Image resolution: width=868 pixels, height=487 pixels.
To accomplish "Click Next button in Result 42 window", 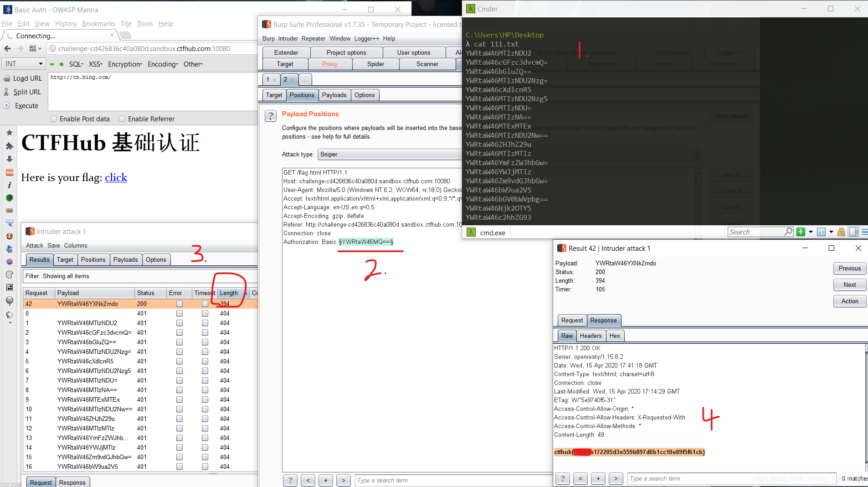I will 850,285.
